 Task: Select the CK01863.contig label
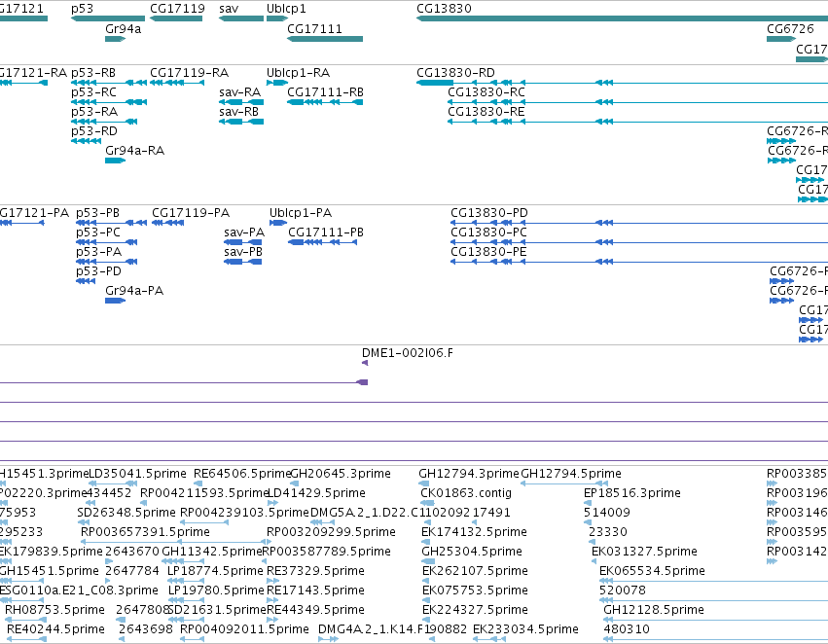466,493
